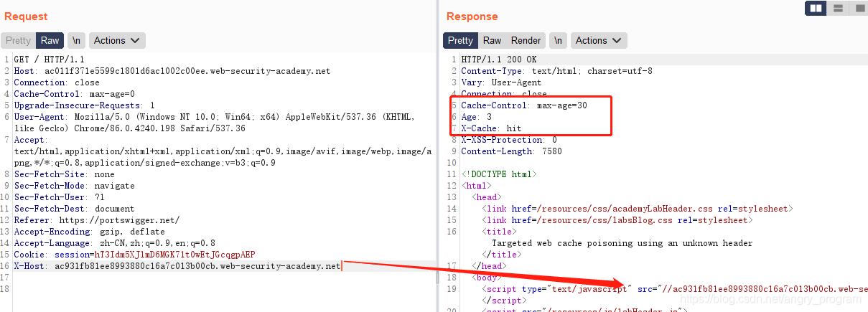Viewport: 868px width, 312px height.
Task: Click the Age: 3 response header
Action: [476, 117]
